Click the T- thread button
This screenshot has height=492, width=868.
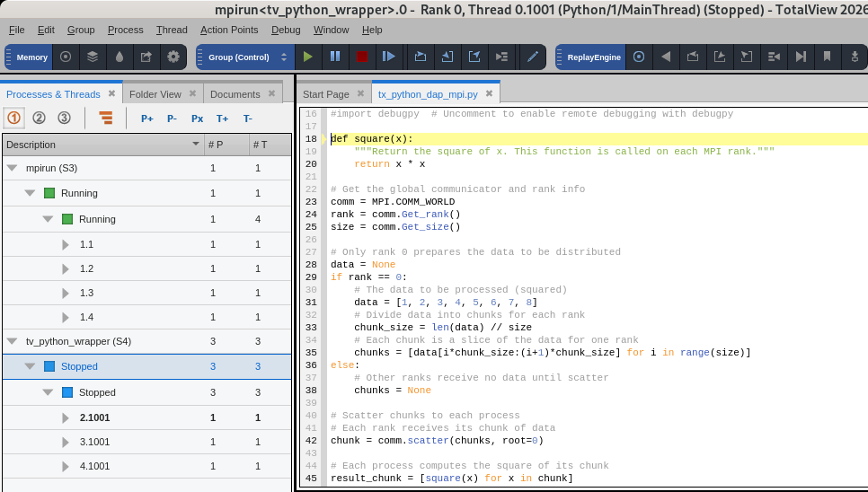247,119
